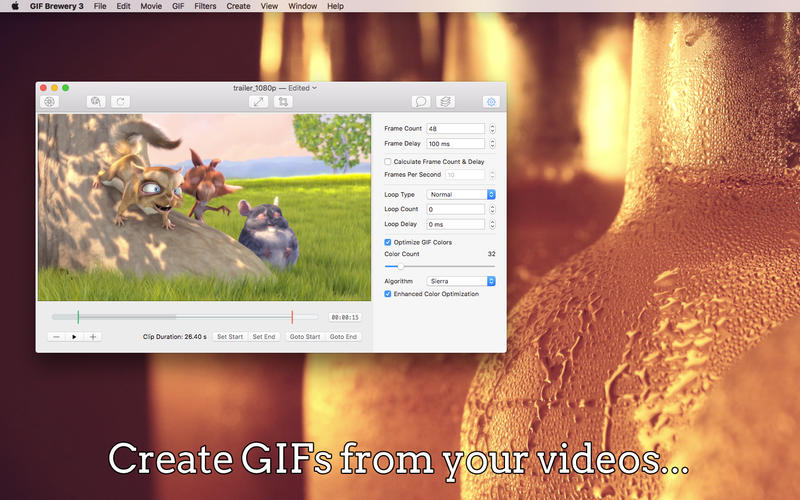The image size is (800, 500).
Task: Click the video preview frame
Action: pyautogui.click(x=204, y=207)
